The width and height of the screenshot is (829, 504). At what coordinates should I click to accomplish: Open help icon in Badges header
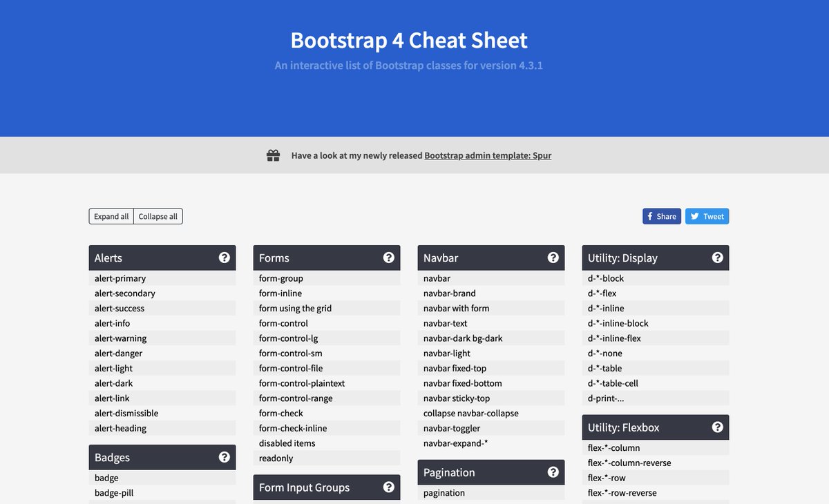coord(225,457)
